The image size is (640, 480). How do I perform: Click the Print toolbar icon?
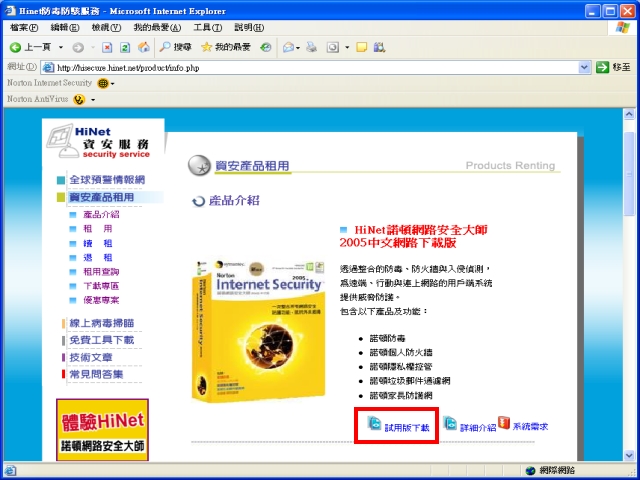(312, 47)
